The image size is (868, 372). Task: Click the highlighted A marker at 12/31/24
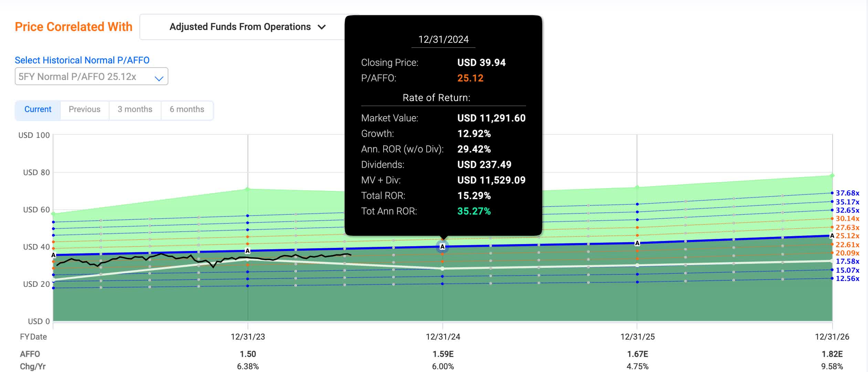click(x=442, y=247)
